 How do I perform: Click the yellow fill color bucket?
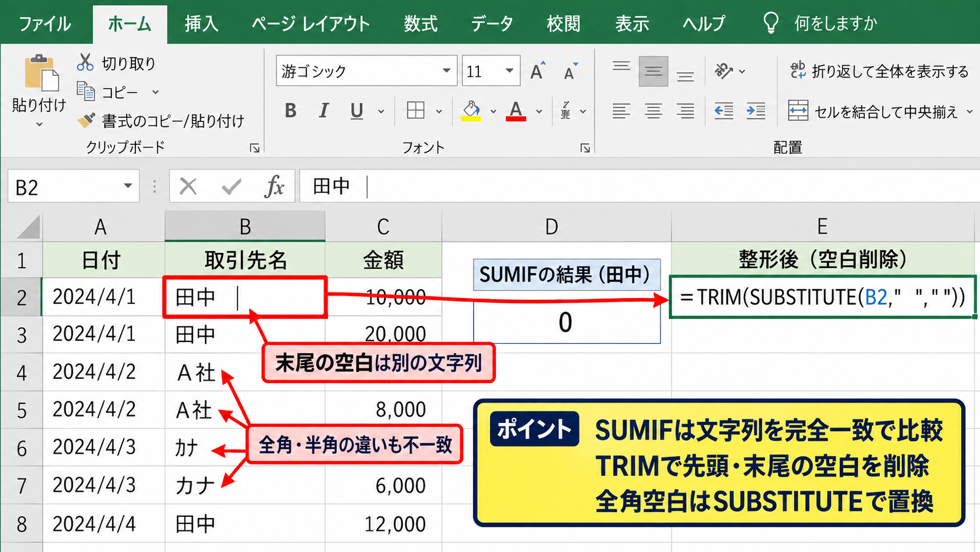tap(471, 110)
